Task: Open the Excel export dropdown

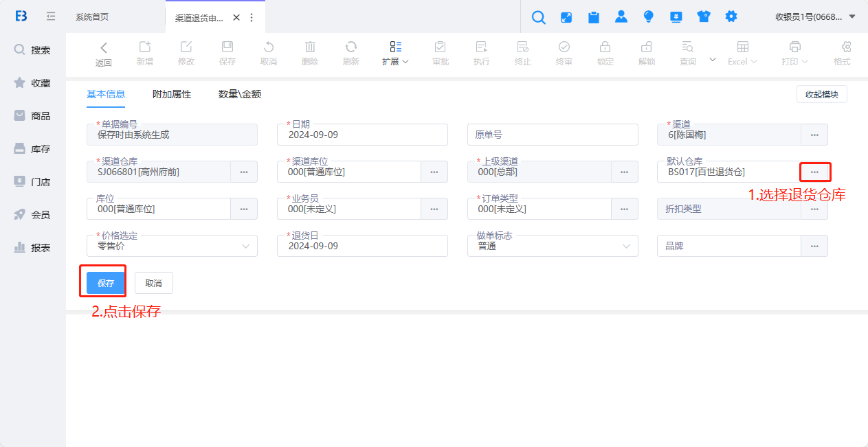Action: 742,54
